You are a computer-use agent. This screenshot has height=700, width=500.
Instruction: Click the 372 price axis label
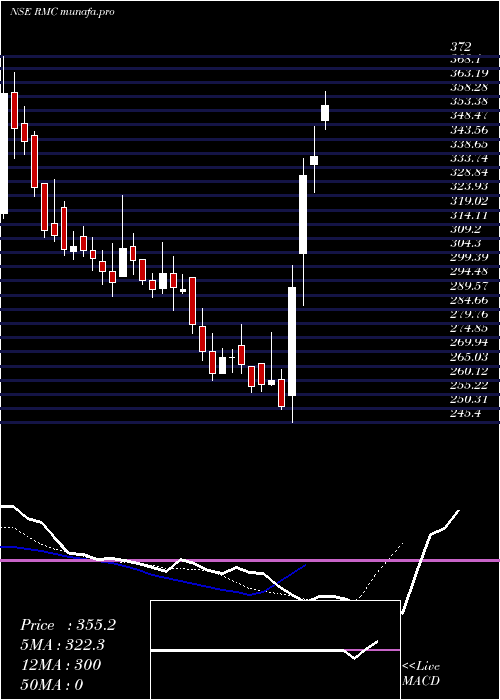click(460, 47)
